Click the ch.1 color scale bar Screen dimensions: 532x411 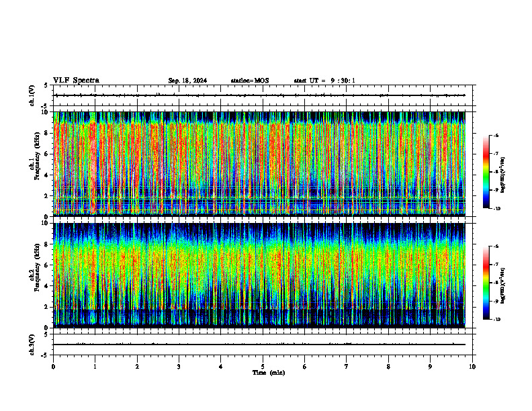point(486,172)
